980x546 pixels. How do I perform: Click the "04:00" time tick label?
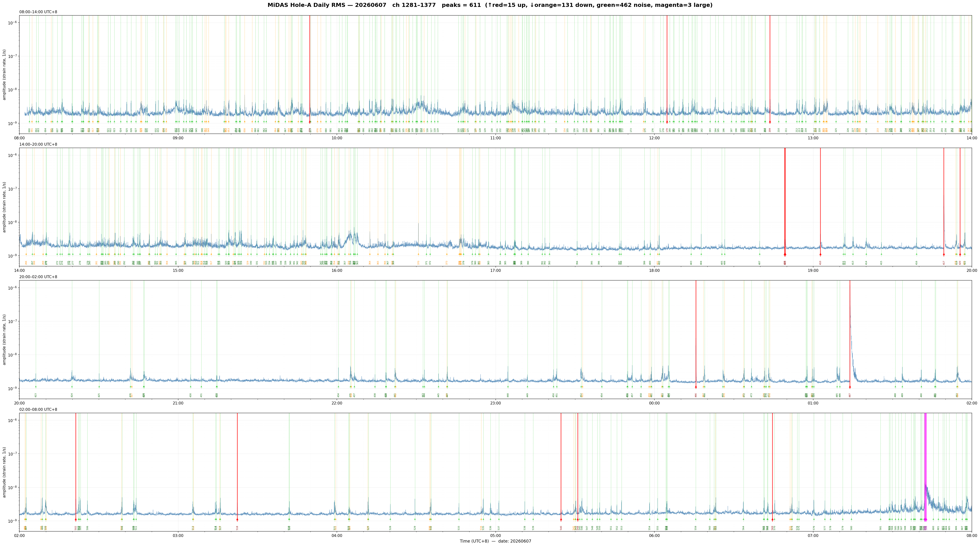(337, 535)
